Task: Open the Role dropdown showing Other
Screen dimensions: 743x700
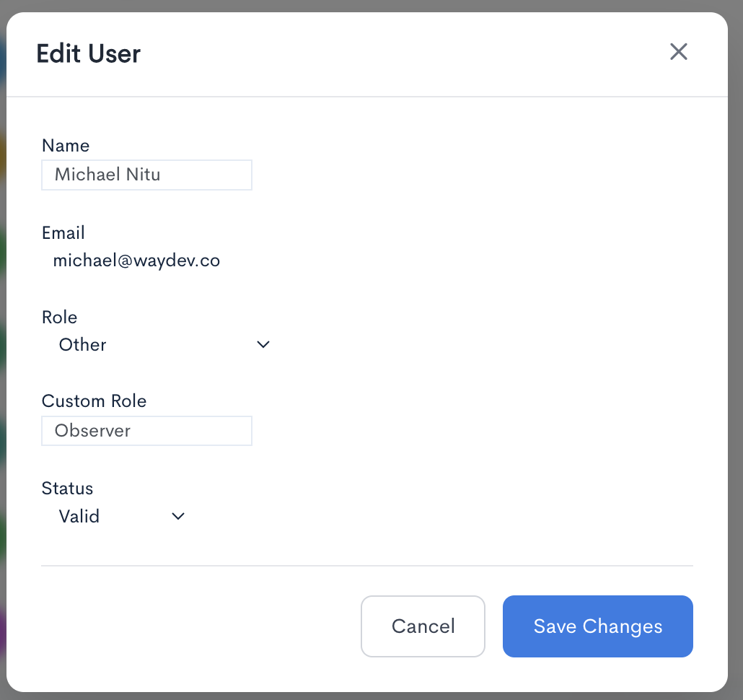Action: (159, 345)
